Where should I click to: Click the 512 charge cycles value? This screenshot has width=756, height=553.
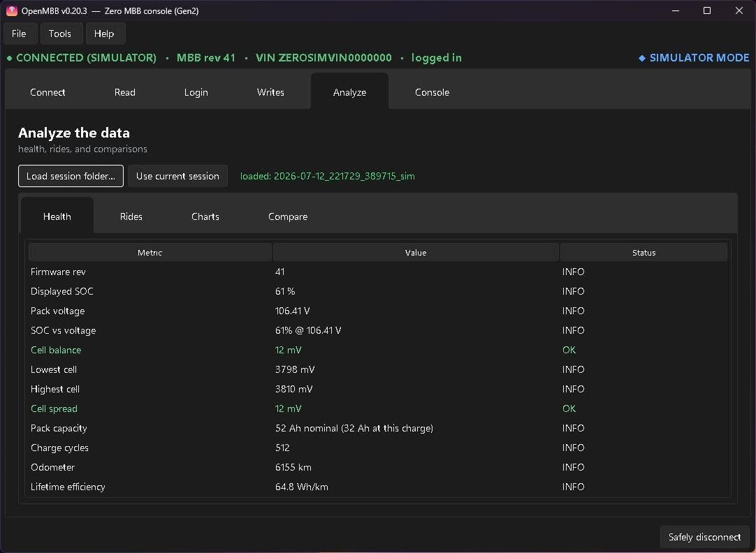click(x=282, y=448)
